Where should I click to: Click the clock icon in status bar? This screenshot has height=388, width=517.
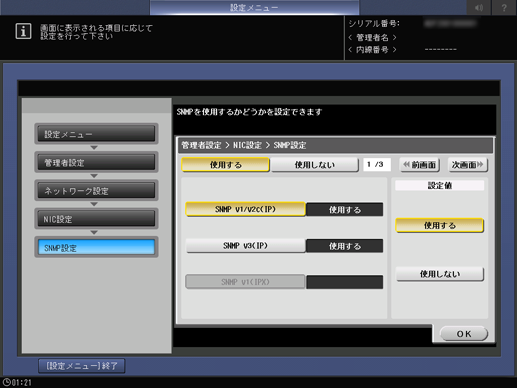click(x=6, y=382)
